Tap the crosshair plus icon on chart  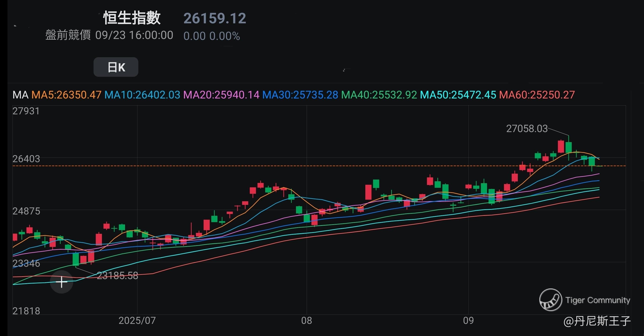click(x=62, y=282)
